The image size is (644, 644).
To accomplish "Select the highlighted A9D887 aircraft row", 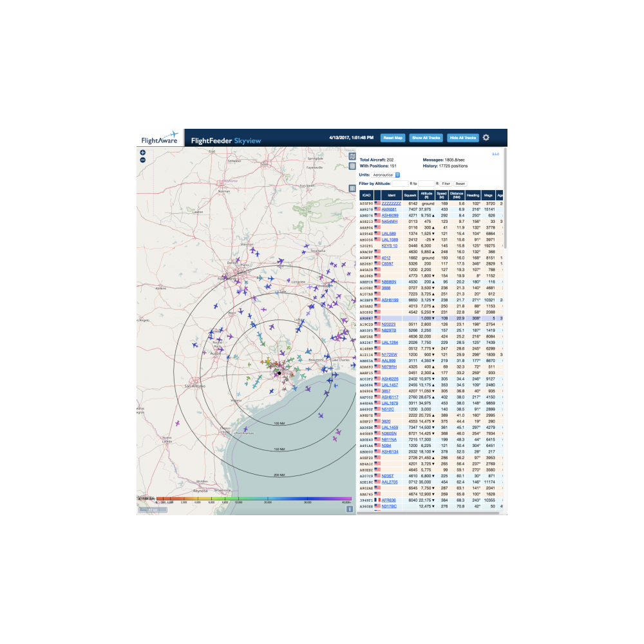I will point(431,318).
